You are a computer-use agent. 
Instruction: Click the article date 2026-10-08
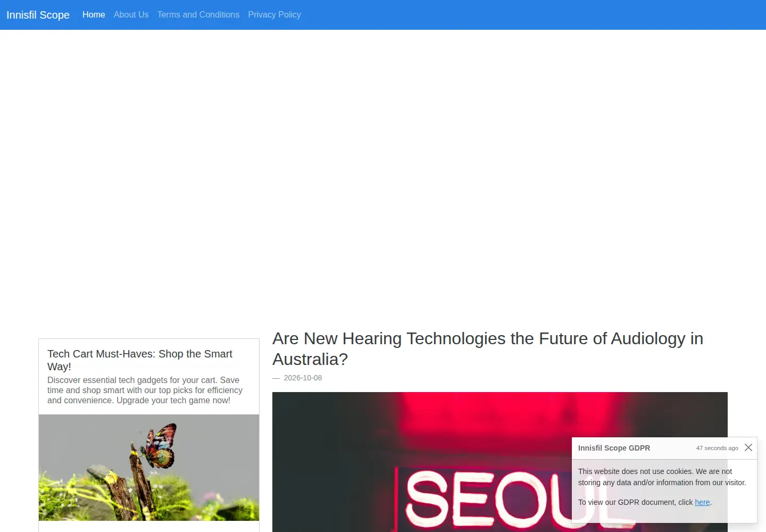[x=303, y=378]
